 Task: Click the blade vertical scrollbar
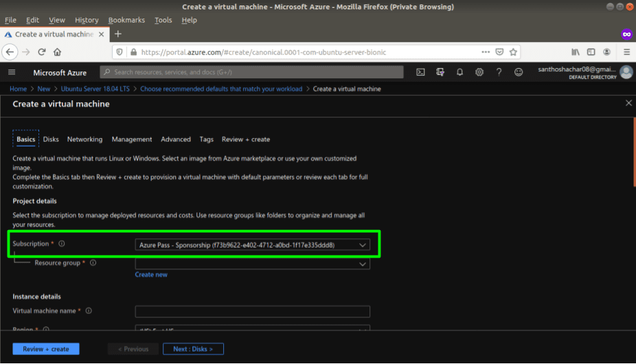(x=634, y=152)
